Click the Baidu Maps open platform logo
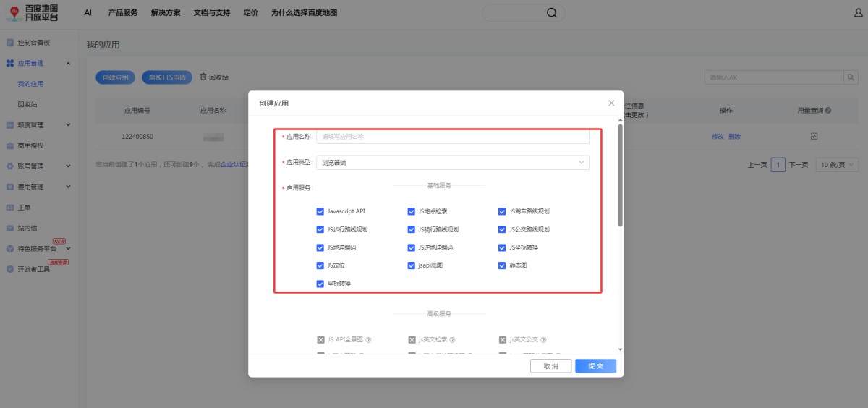 33,12
